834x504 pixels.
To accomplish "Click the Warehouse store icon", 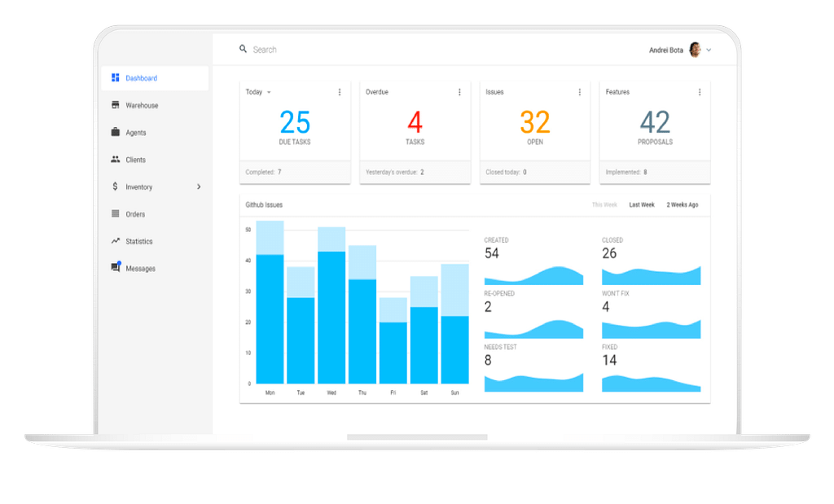I will pyautogui.click(x=116, y=105).
